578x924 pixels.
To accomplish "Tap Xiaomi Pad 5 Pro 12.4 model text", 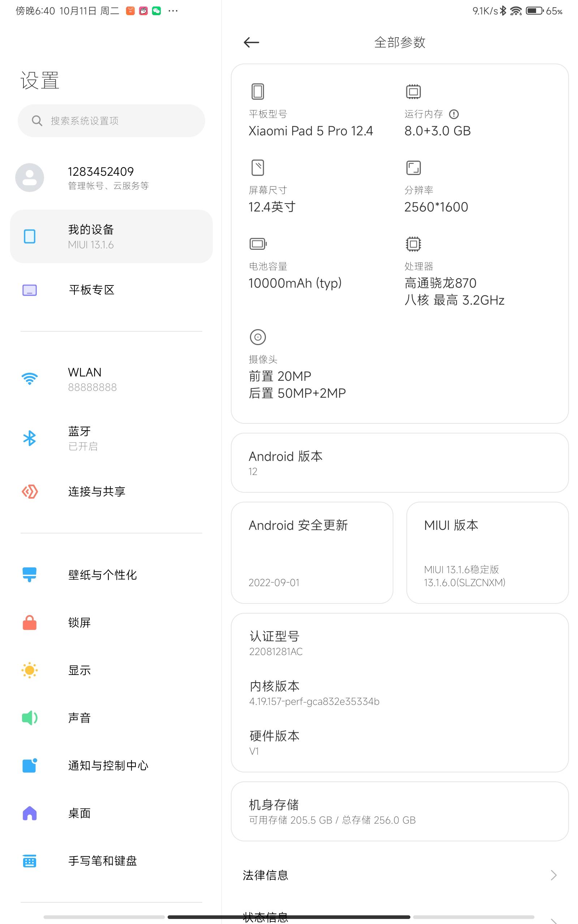I will 310,131.
